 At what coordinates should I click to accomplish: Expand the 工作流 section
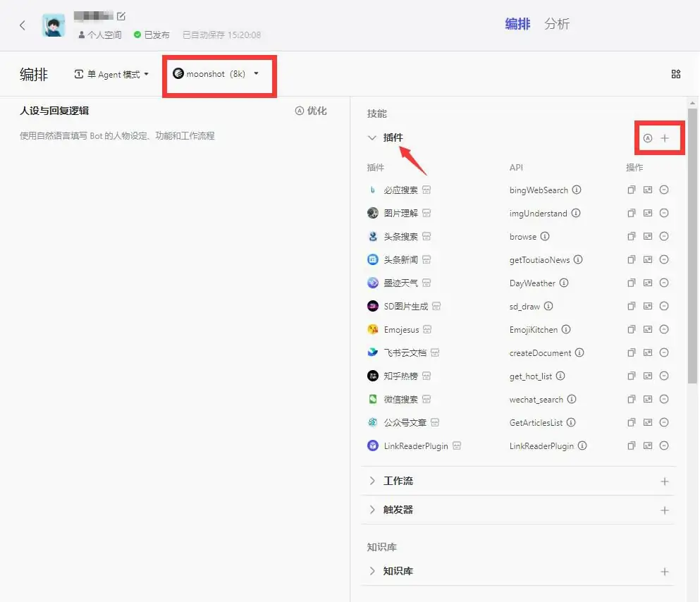click(x=373, y=481)
